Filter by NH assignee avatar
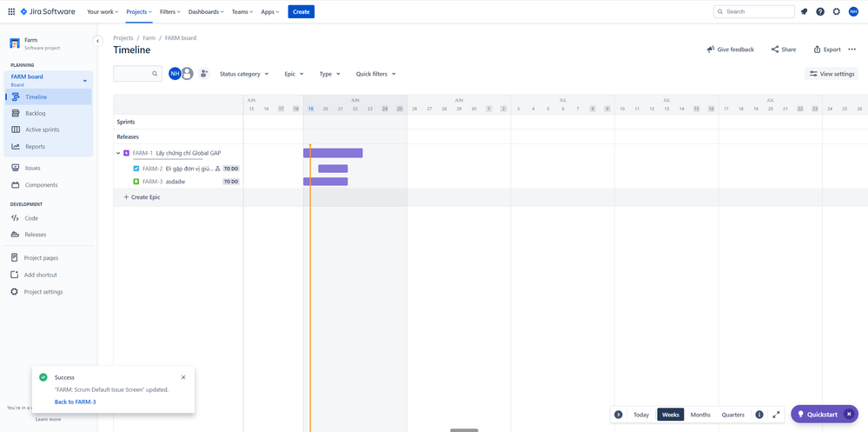This screenshot has height=432, width=868. pyautogui.click(x=175, y=74)
